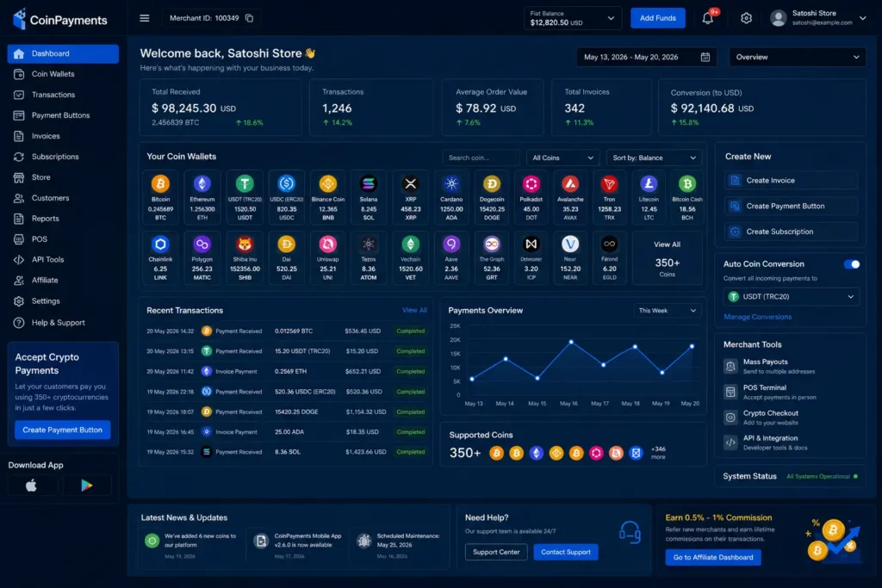This screenshot has height=588, width=882.
Task: Select the Ethereum wallet icon
Action: (x=202, y=184)
